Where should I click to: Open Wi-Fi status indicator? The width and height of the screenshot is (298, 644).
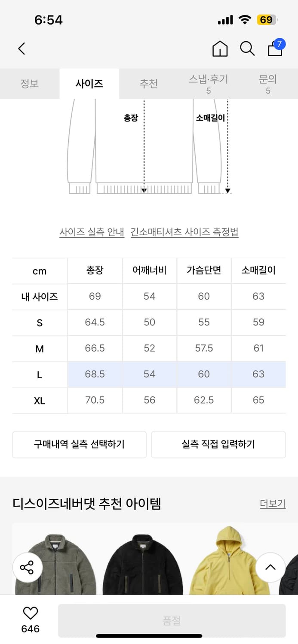(x=244, y=19)
